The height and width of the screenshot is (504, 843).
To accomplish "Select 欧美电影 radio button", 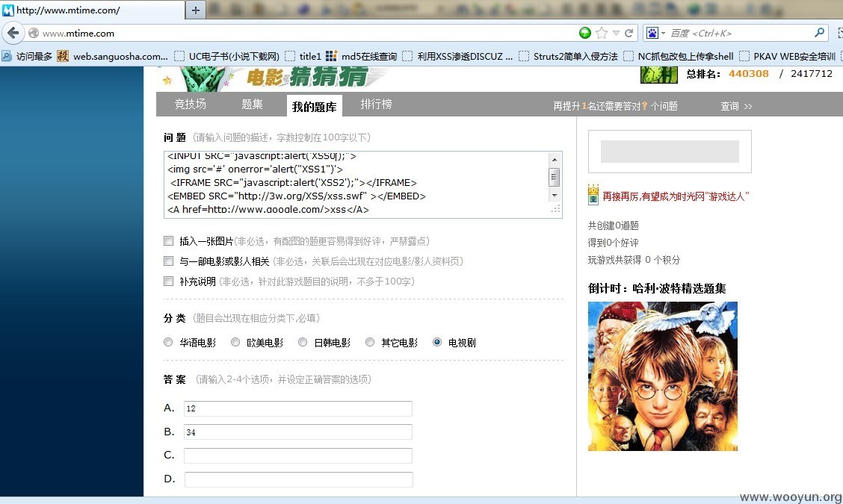I will coord(235,342).
